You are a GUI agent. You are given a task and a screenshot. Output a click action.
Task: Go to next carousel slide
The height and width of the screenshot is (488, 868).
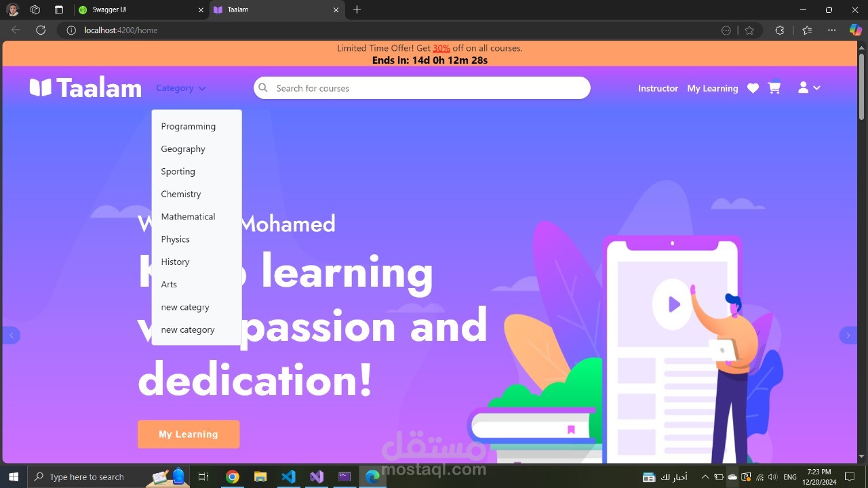[848, 335]
